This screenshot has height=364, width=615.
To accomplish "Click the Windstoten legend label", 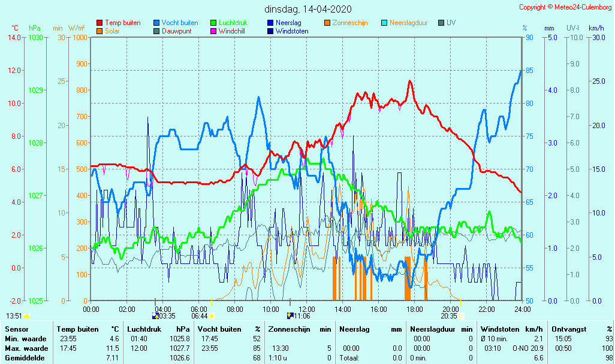I will 292,31.
